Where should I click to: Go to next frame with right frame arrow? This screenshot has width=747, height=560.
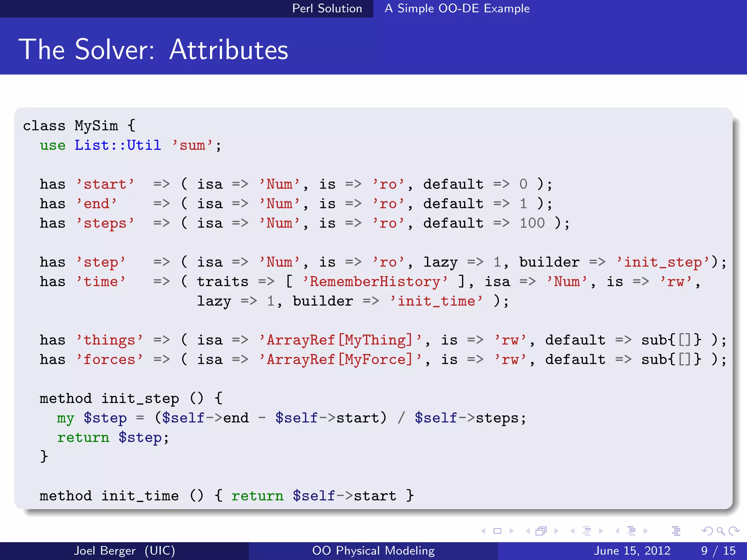556,531
